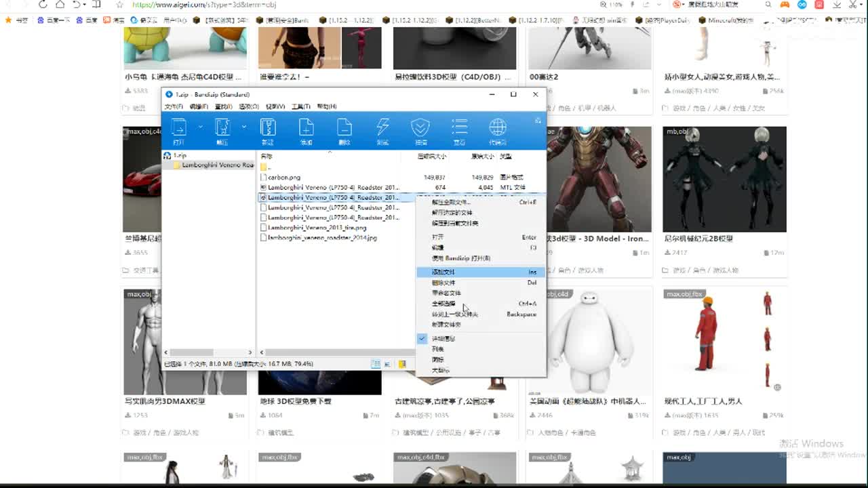Click the reload icon in the browser toolbar
This screenshot has width=868, height=488.
coord(43,5)
